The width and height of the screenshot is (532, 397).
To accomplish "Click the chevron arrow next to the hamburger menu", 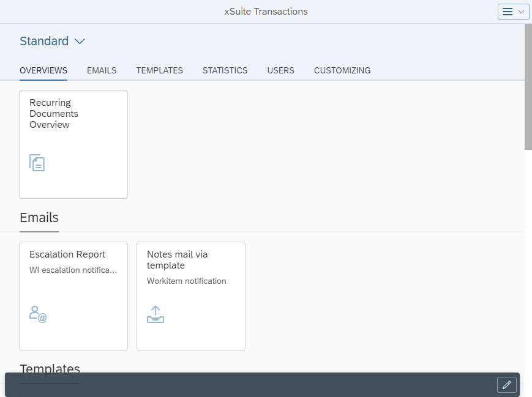I will pos(520,11).
